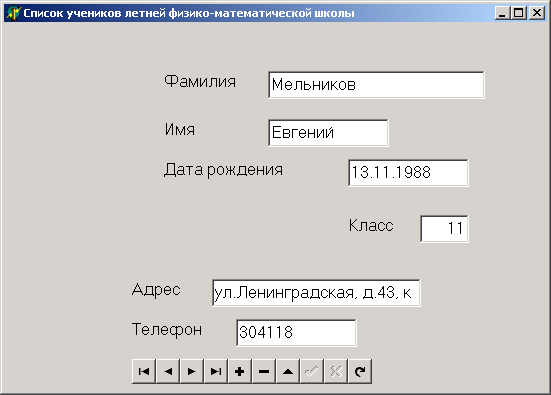
Task: Click the birth date field 13.11.1988
Action: pyautogui.click(x=408, y=173)
